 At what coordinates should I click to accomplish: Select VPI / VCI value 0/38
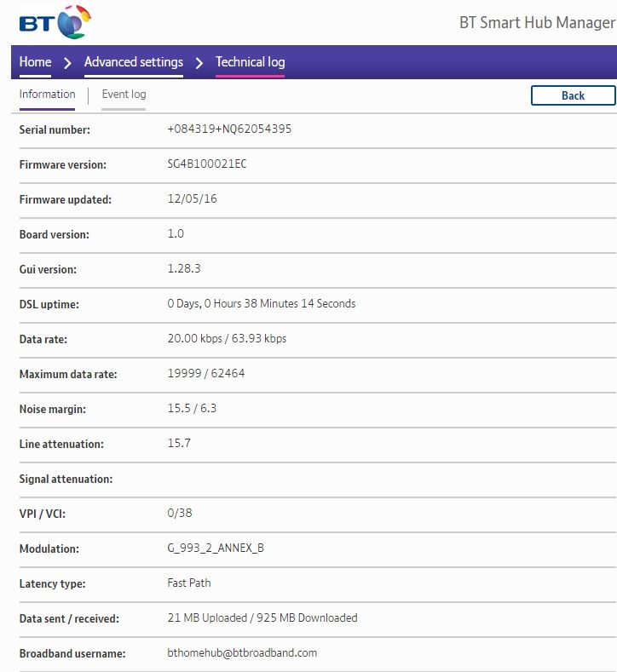tap(180, 513)
